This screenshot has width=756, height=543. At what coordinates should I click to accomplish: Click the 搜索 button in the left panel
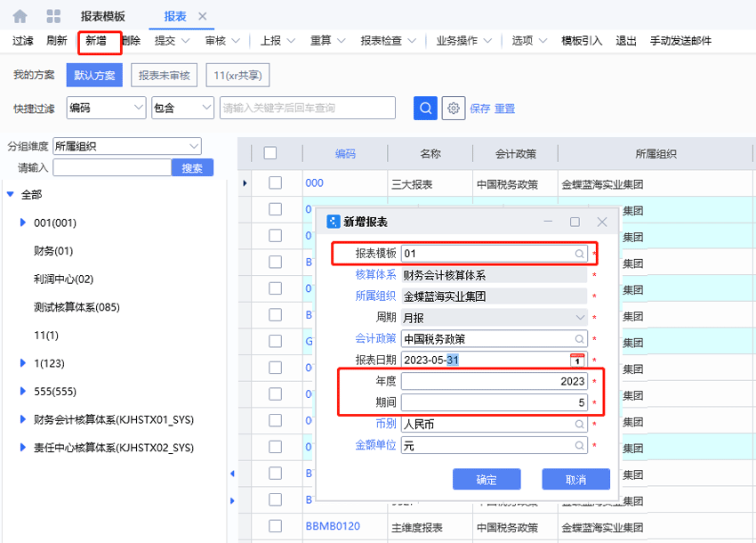[x=192, y=166]
